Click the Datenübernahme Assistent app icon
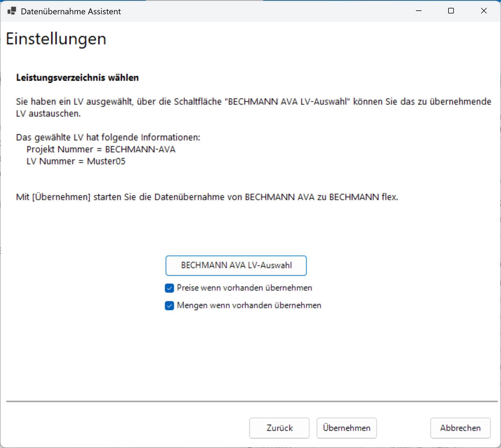501x448 pixels. point(12,11)
